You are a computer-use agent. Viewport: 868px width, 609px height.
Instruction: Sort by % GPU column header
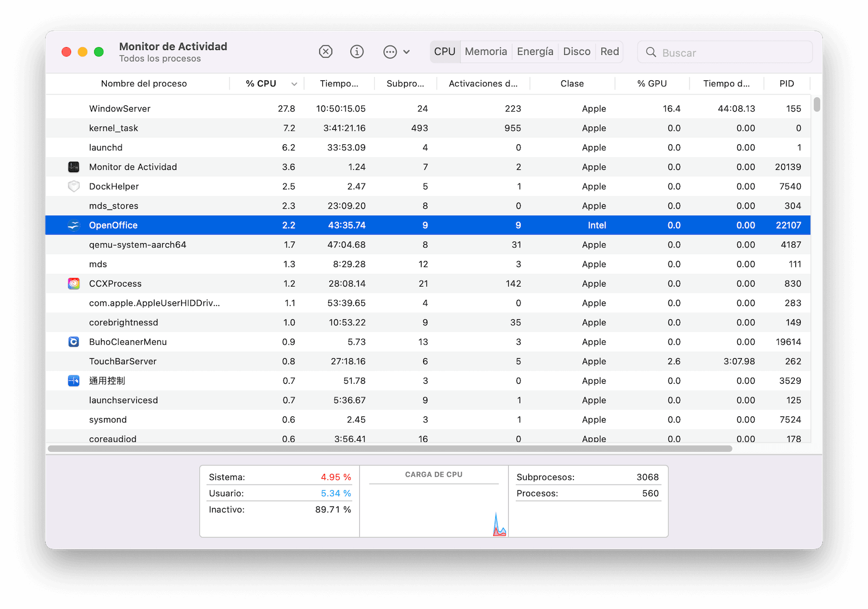click(x=652, y=84)
